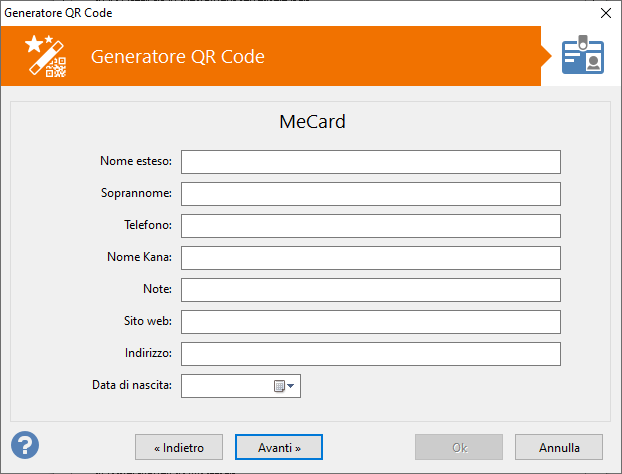622x474 pixels.
Task: Select the Telefono input field
Action: pos(370,226)
